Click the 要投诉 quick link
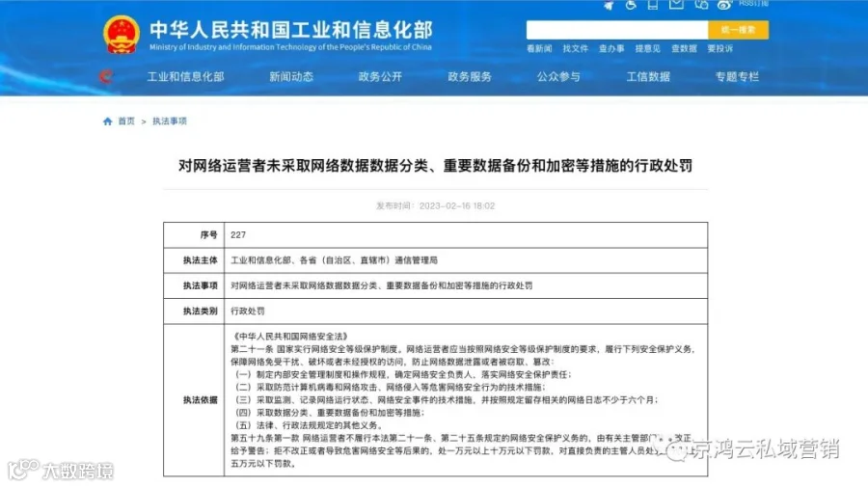 pyautogui.click(x=719, y=48)
